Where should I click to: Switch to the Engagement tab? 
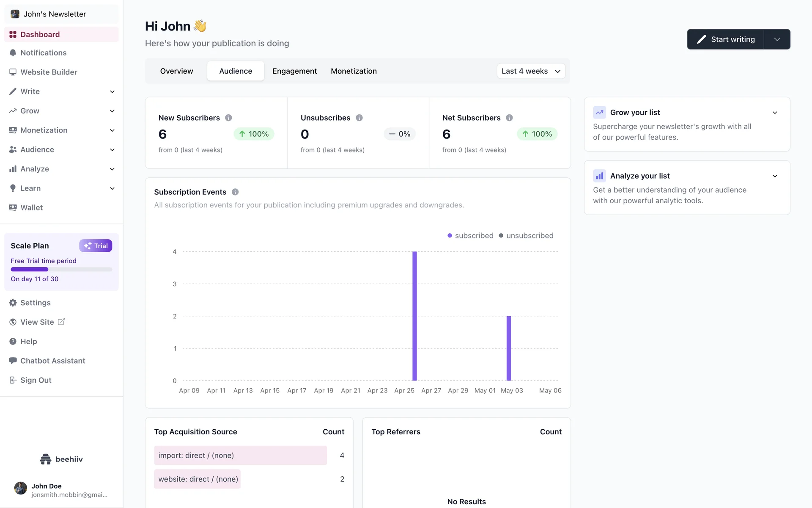click(294, 72)
